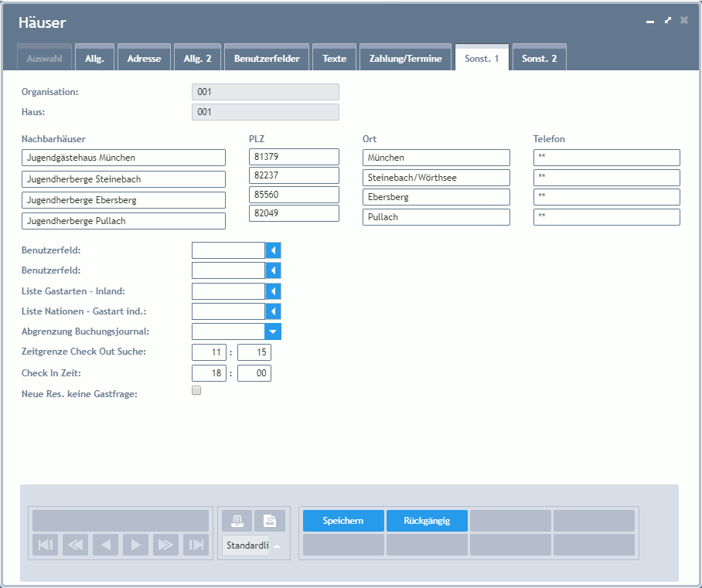The height and width of the screenshot is (588, 702).
Task: Click Telefon field in Ebersberg row
Action: click(x=607, y=197)
